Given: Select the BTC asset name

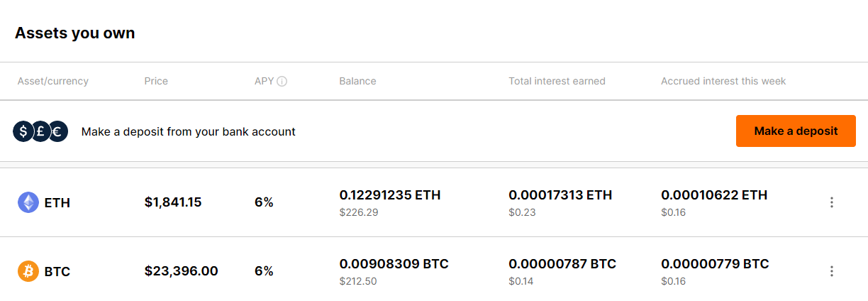Looking at the screenshot, I should (x=57, y=271).
